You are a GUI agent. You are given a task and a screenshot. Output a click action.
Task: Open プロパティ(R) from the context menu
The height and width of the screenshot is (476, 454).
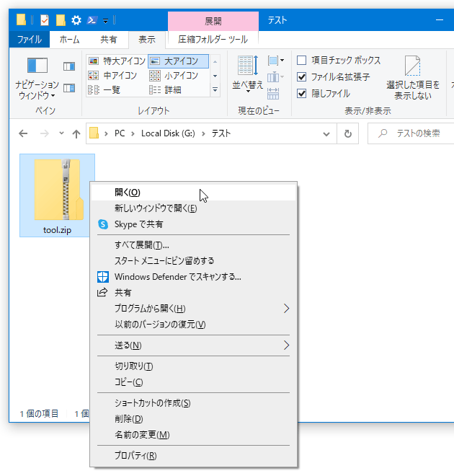pos(193,456)
